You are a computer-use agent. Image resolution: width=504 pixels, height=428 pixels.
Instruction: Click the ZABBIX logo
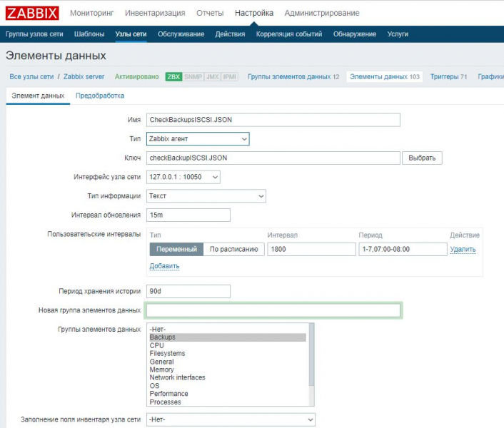click(x=34, y=13)
